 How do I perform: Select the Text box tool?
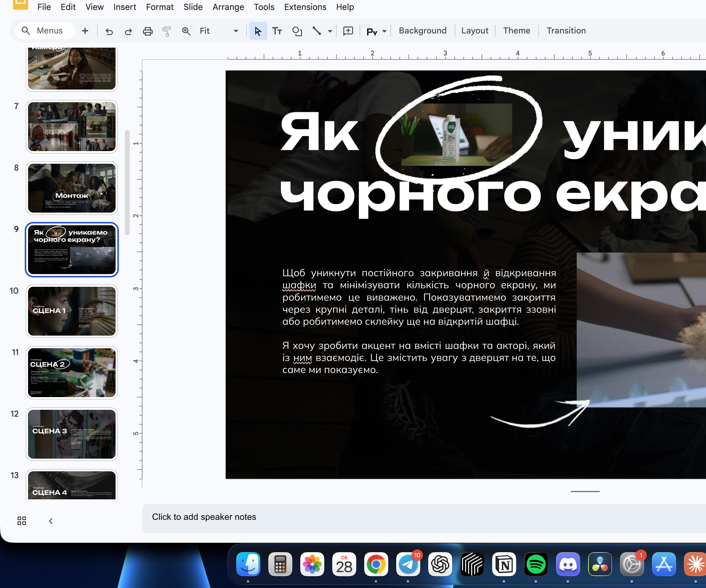(x=277, y=31)
